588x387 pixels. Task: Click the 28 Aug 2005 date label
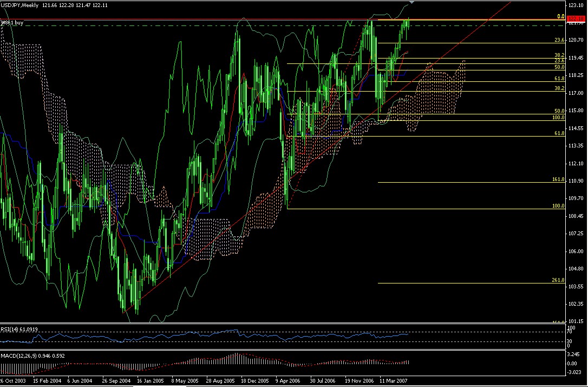click(x=220, y=380)
